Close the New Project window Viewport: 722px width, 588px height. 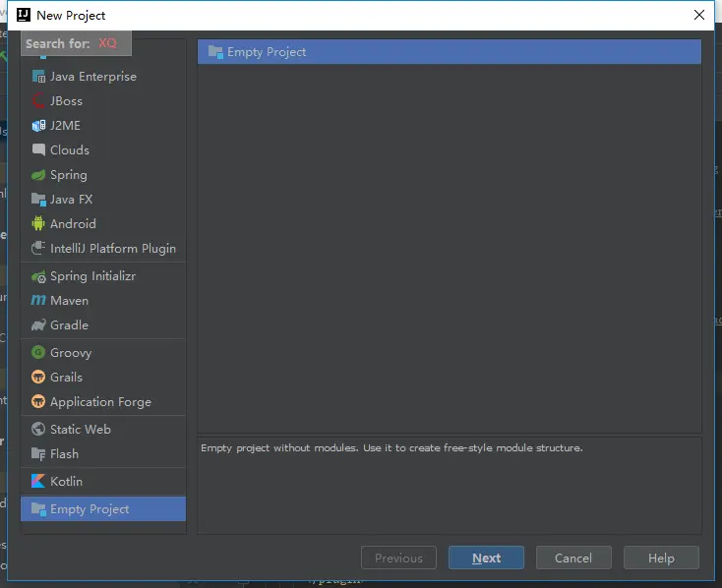(x=699, y=15)
